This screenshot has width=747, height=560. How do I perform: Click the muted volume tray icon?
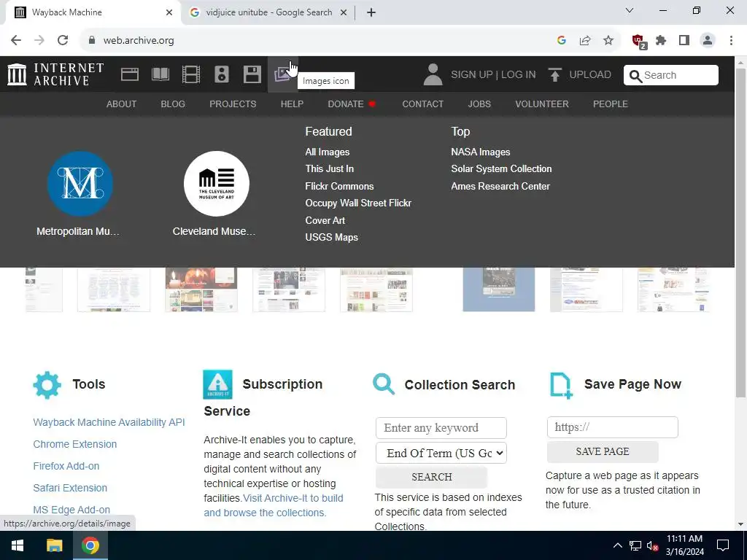652,545
